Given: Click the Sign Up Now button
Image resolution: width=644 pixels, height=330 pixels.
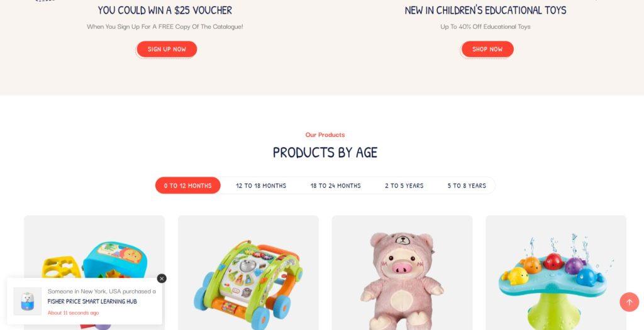Looking at the screenshot, I should 167,49.
